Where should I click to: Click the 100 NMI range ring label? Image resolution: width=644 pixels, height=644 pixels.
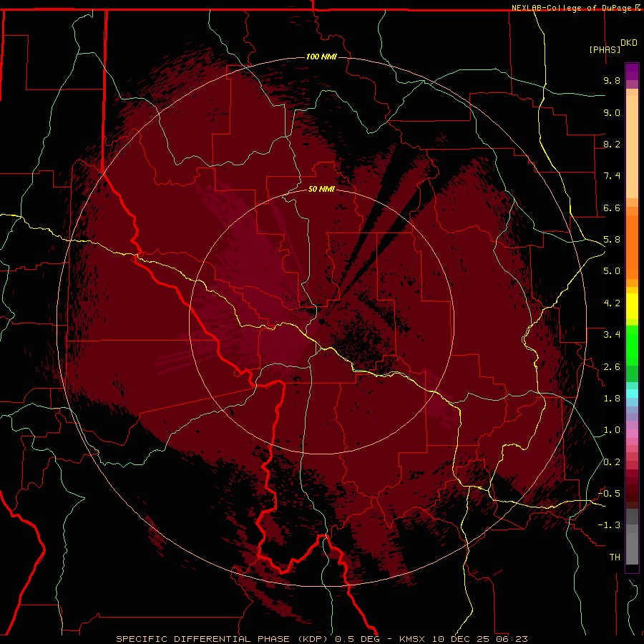[321, 57]
